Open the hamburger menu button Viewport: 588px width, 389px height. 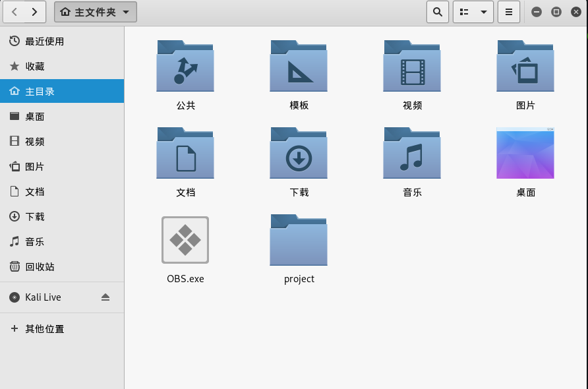click(x=509, y=12)
